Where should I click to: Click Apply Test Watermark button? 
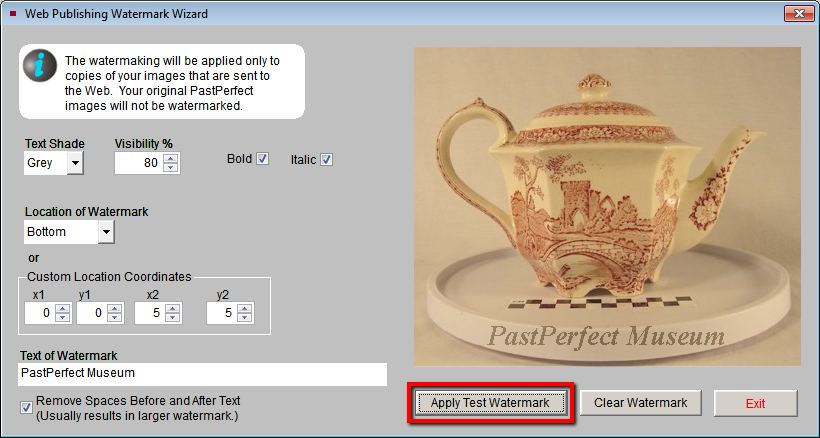point(490,403)
